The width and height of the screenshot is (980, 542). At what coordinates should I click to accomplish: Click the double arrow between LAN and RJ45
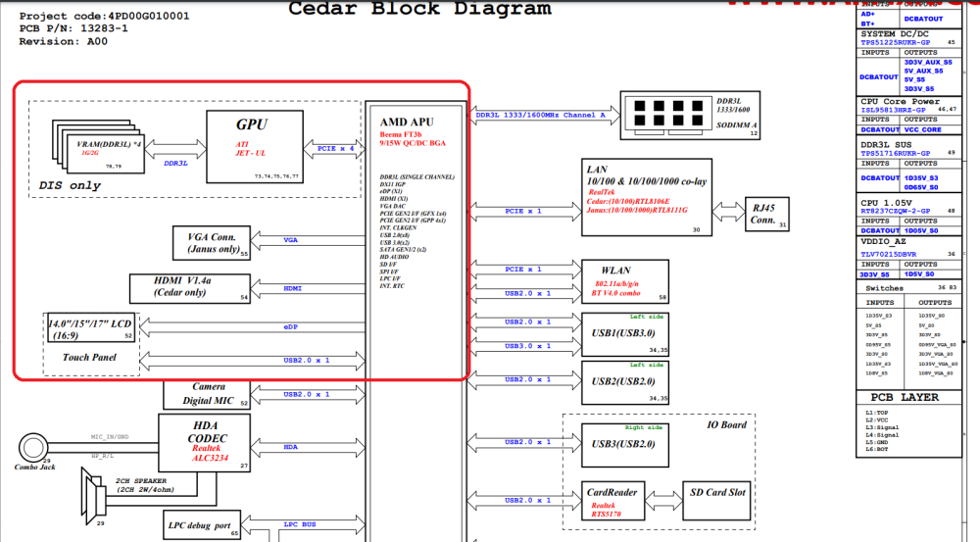(729, 212)
